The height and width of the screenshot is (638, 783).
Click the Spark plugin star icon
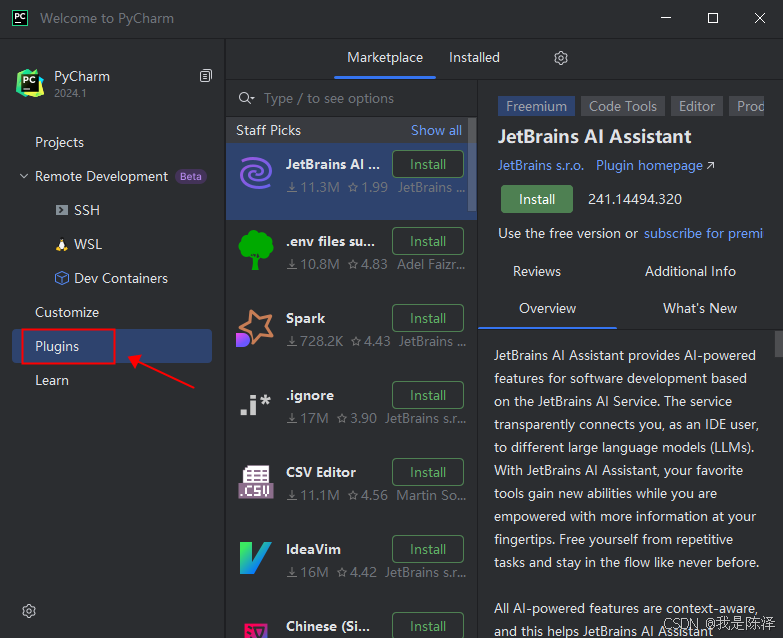pyautogui.click(x=256, y=327)
